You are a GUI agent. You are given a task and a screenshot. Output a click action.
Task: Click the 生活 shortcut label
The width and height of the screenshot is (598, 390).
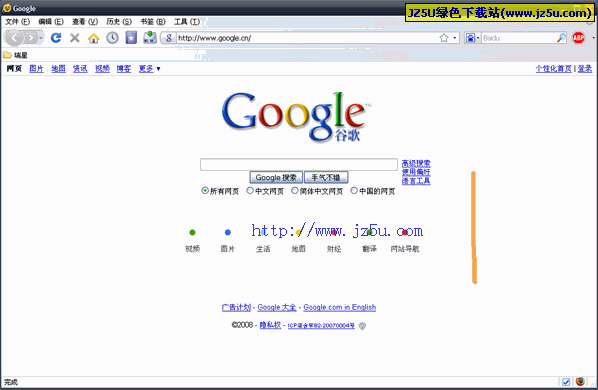[263, 249]
